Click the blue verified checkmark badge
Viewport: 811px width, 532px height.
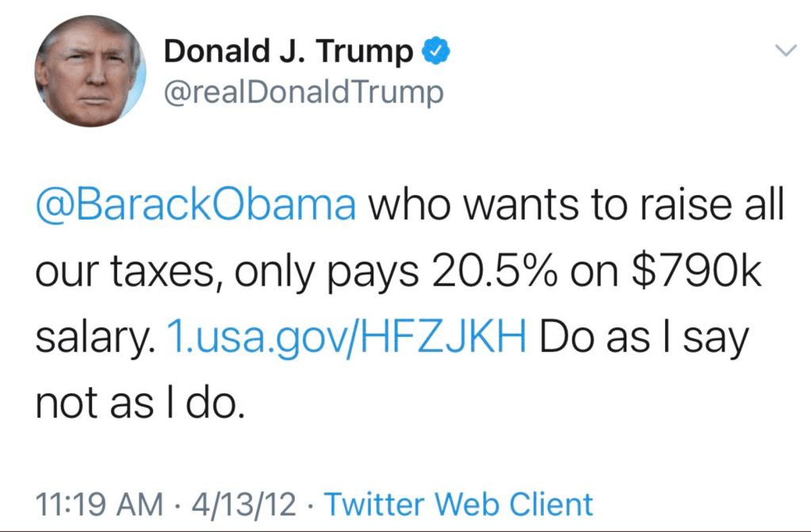[x=435, y=53]
